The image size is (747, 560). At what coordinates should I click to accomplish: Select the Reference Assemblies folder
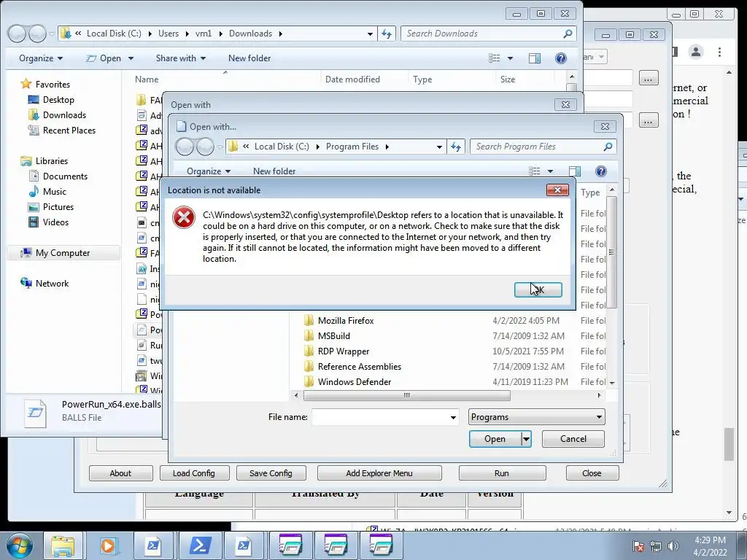(x=359, y=366)
